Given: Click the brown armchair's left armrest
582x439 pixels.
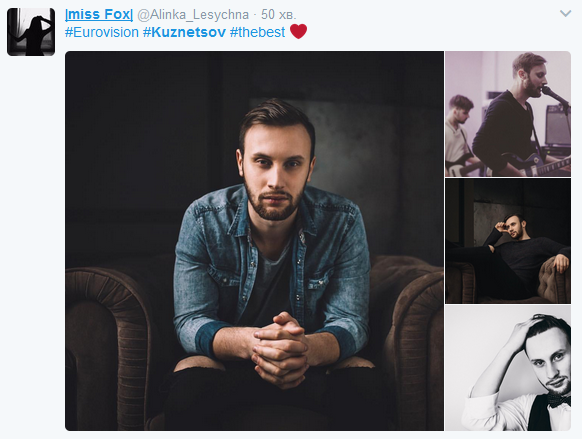Looking at the screenshot, I should 108,345.
